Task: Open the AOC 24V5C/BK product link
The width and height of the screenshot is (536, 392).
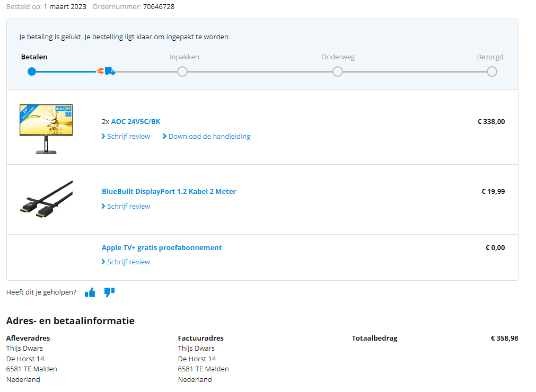Action: 136,121
